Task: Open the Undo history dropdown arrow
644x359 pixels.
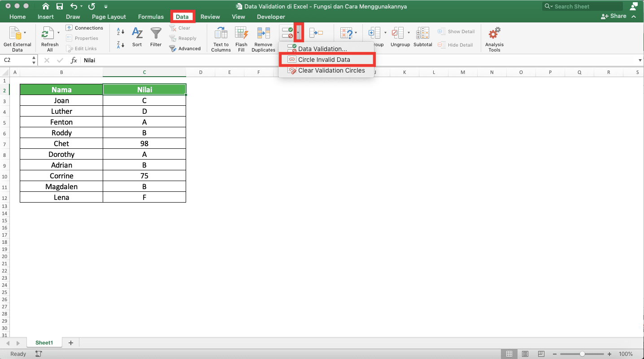Action: [81, 7]
